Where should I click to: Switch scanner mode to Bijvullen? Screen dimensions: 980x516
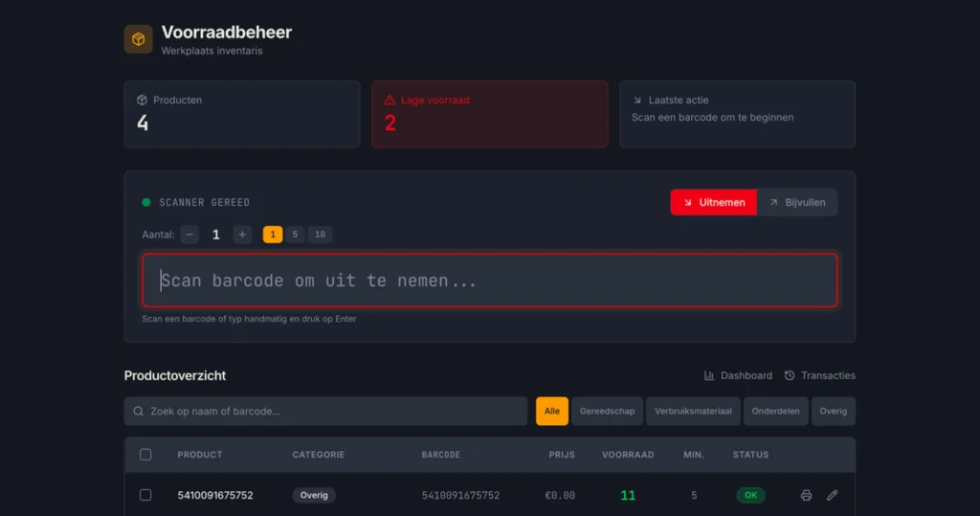797,203
